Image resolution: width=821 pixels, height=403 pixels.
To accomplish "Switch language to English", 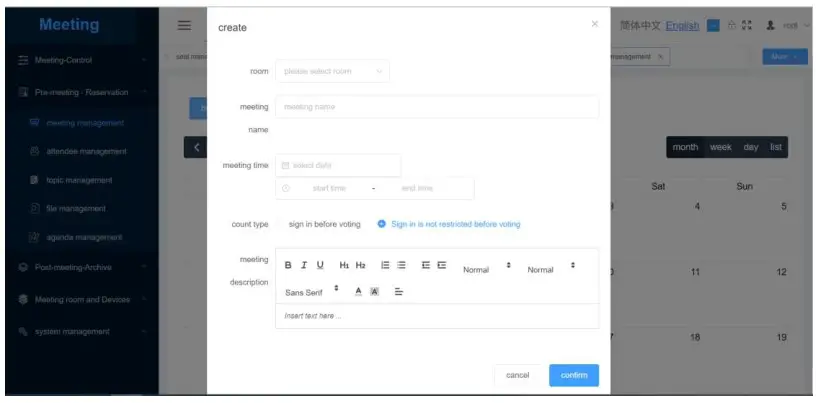I will pyautogui.click(x=682, y=26).
